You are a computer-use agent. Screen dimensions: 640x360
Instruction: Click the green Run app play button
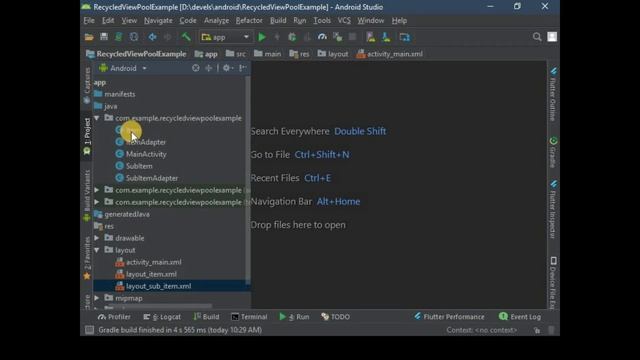pos(262,37)
